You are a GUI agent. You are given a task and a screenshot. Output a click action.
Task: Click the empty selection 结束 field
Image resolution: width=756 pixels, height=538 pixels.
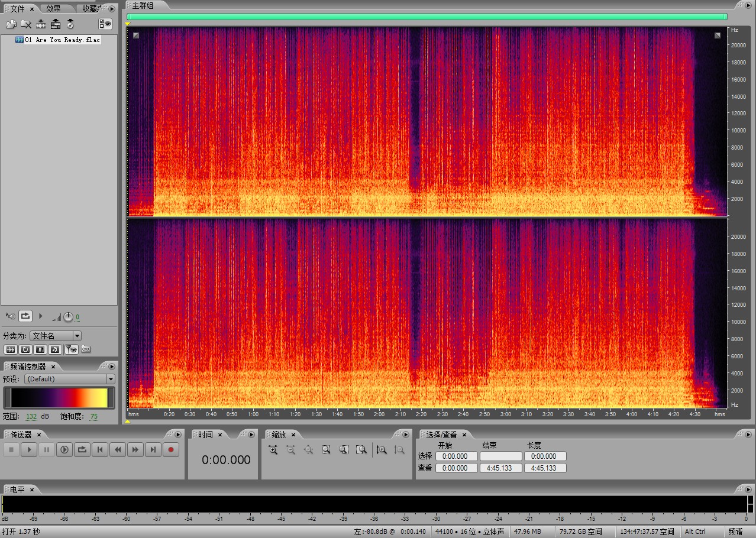coord(501,456)
